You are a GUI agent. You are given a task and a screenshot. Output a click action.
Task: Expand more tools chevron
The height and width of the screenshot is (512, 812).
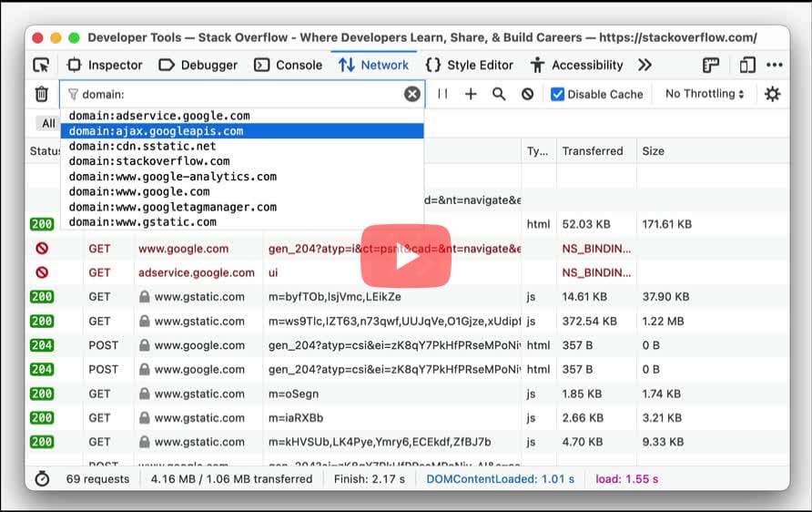645,66
